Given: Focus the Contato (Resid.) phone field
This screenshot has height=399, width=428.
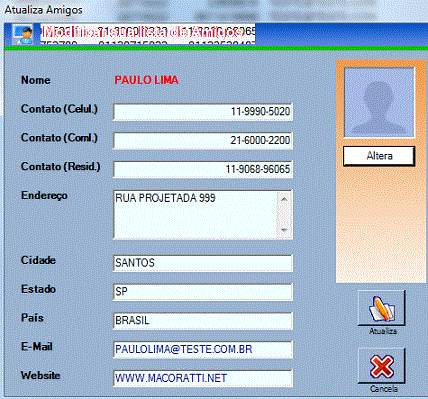Looking at the screenshot, I should [203, 169].
